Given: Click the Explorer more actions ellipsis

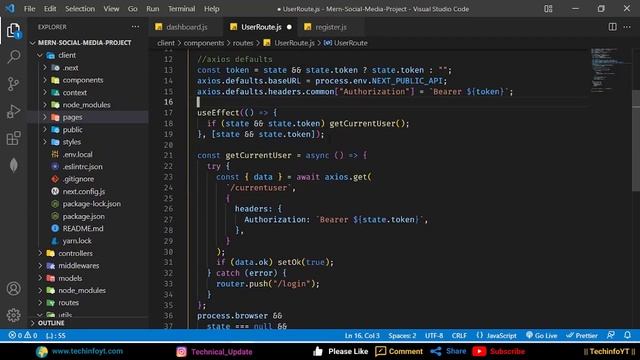Looking at the screenshot, I should [135, 27].
